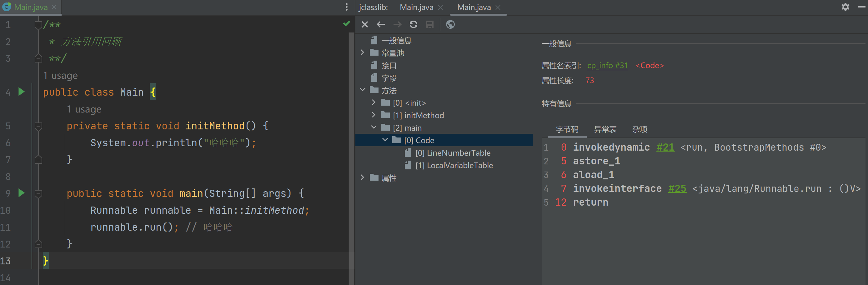The height and width of the screenshot is (285, 868).
Task: Switch to the 异常表 tab
Action: tap(605, 129)
